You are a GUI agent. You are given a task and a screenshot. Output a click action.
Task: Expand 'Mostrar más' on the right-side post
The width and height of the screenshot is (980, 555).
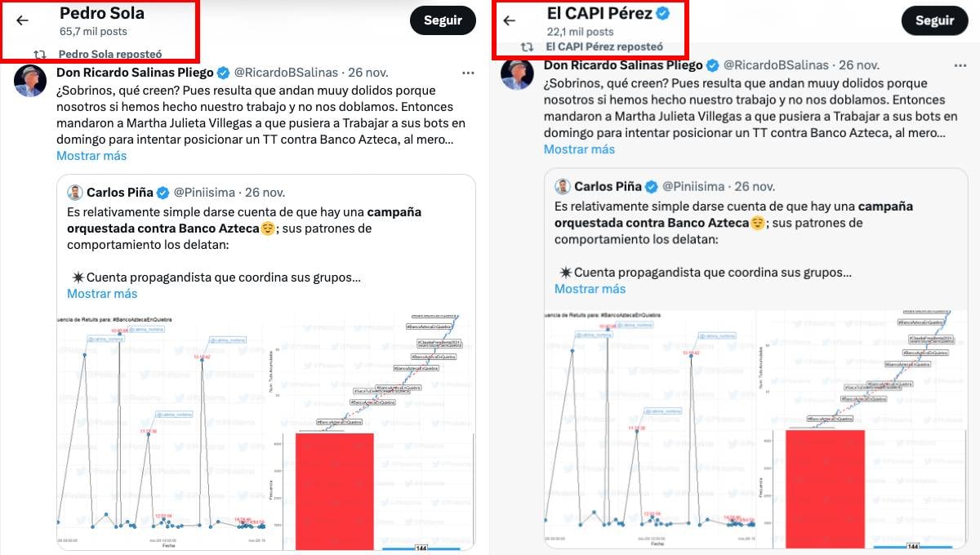580,149
